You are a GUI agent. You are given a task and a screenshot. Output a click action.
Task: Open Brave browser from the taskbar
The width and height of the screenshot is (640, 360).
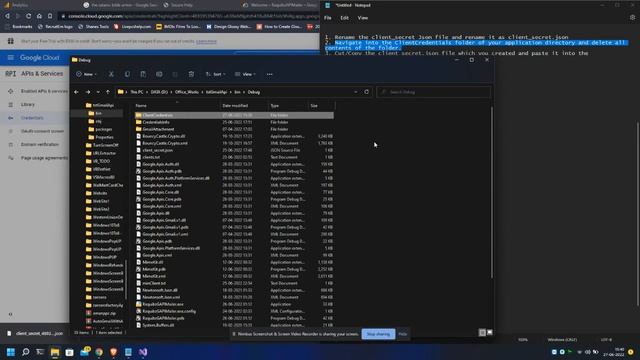(x=113, y=352)
